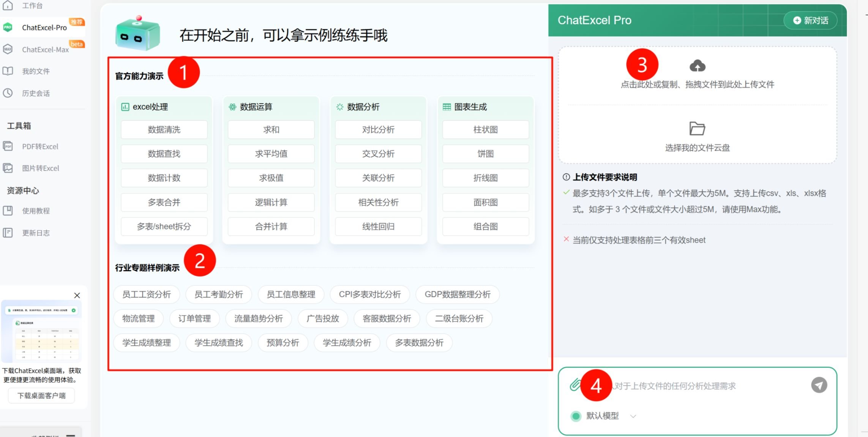This screenshot has width=868, height=437.
Task: Open 二级台账分析 sample
Action: [459, 318]
